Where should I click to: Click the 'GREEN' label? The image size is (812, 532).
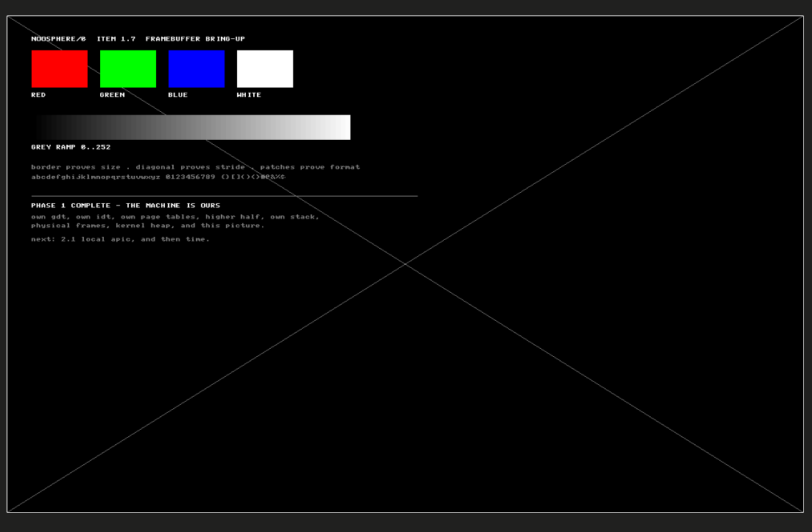click(x=113, y=95)
